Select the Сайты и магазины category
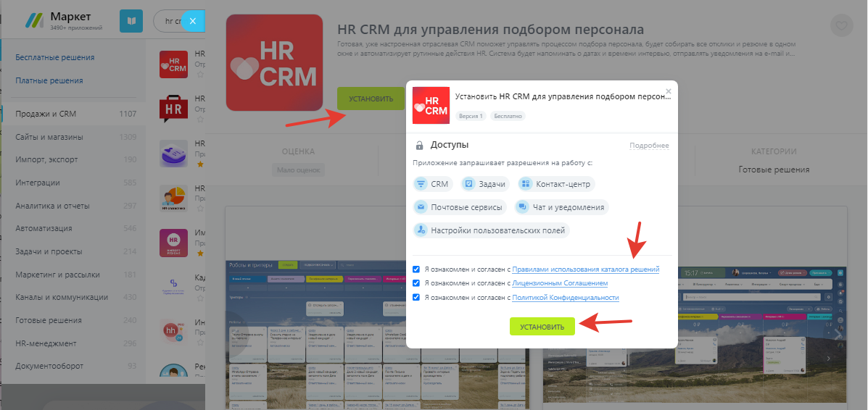This screenshot has width=868, height=410. [74, 137]
